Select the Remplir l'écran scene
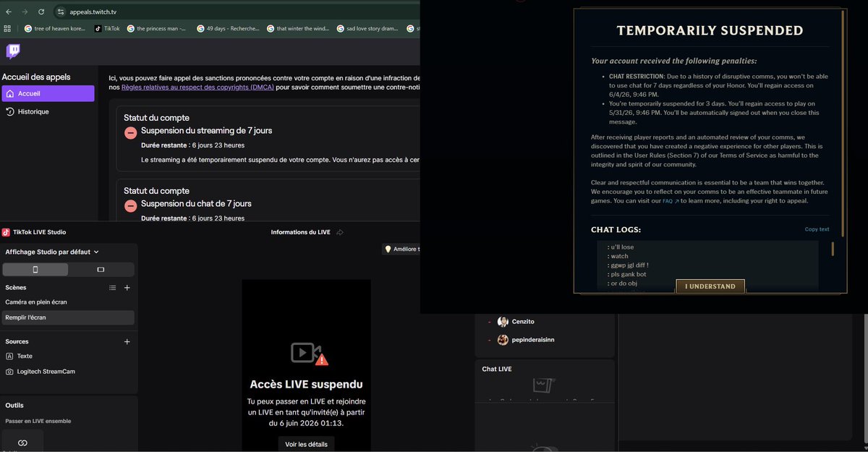 click(x=68, y=317)
